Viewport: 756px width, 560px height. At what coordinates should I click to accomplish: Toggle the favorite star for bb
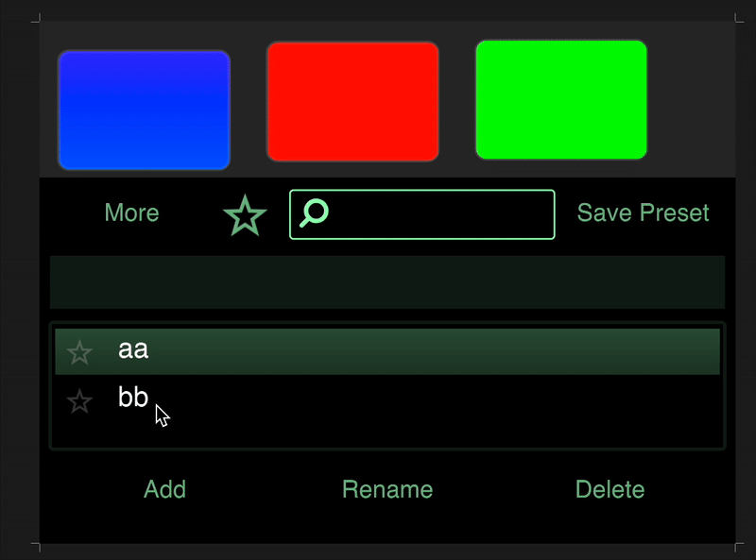[x=80, y=401]
